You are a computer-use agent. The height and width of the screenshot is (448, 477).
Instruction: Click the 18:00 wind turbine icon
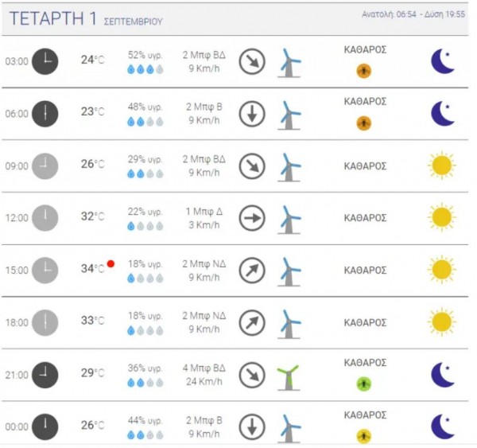(x=289, y=322)
